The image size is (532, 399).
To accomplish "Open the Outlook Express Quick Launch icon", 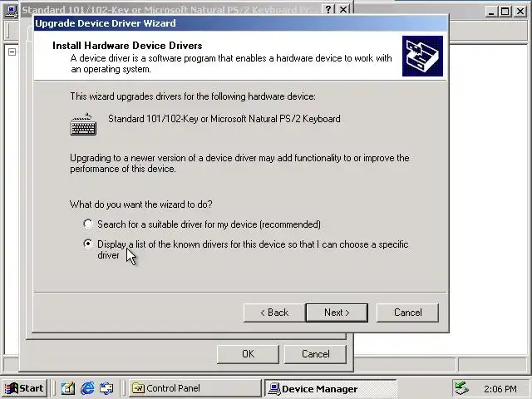I will (106, 388).
